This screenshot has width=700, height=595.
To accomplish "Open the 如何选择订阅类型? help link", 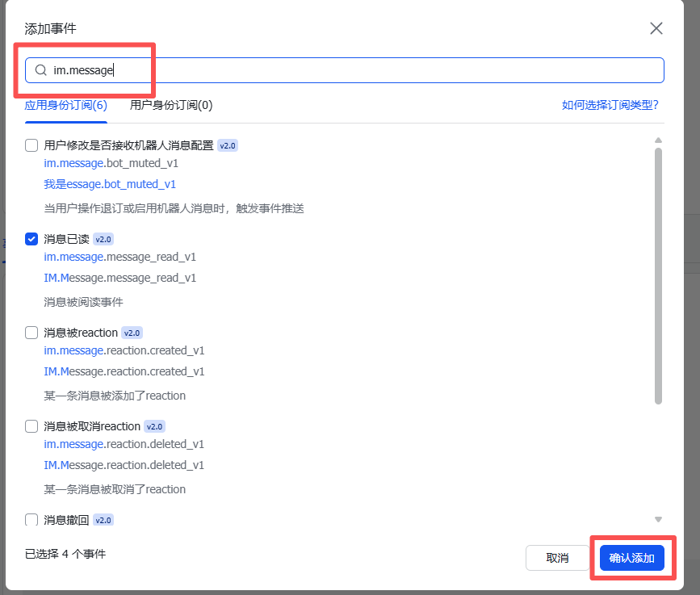I will 610,105.
